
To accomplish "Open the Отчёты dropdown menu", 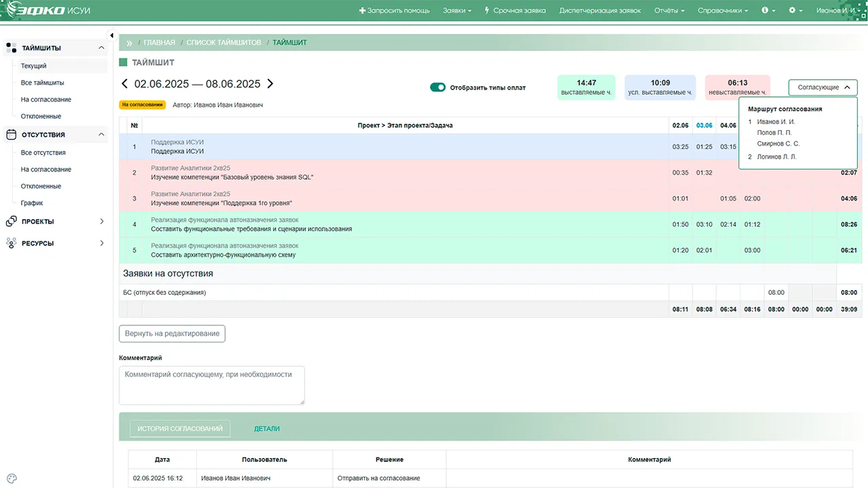I will coord(669,11).
